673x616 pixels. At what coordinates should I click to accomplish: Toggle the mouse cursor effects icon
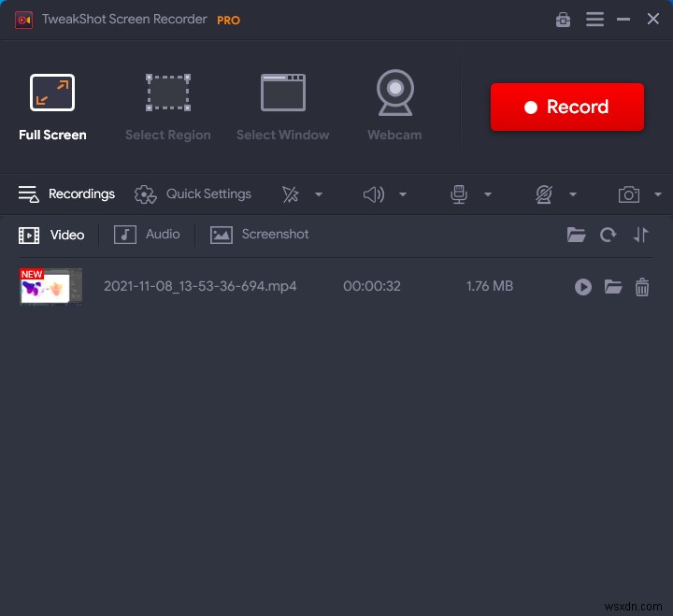pos(291,194)
